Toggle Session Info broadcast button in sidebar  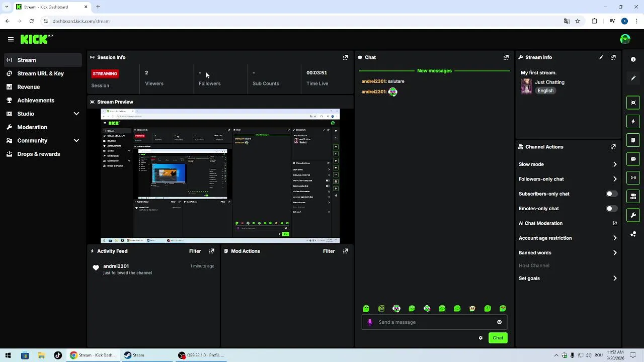pyautogui.click(x=633, y=177)
